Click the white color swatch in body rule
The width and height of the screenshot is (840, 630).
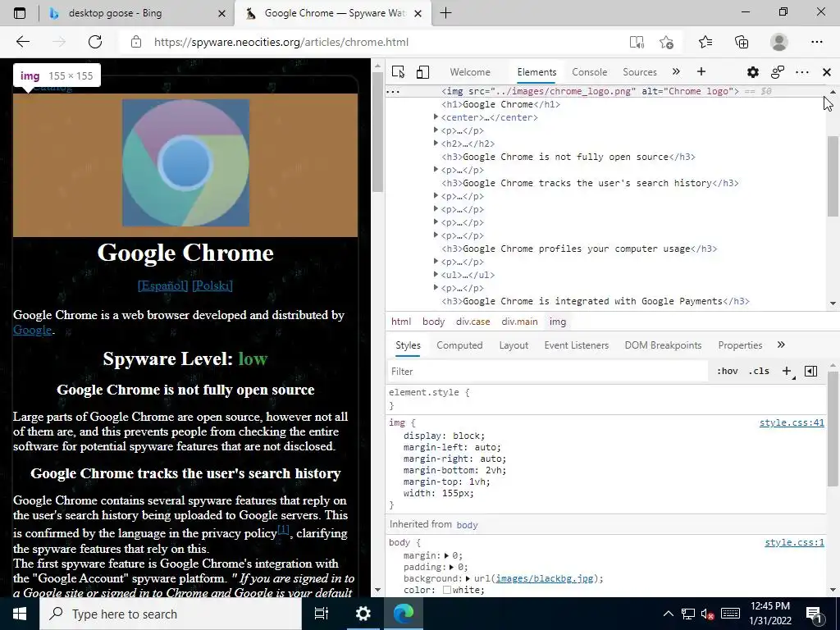tap(447, 591)
